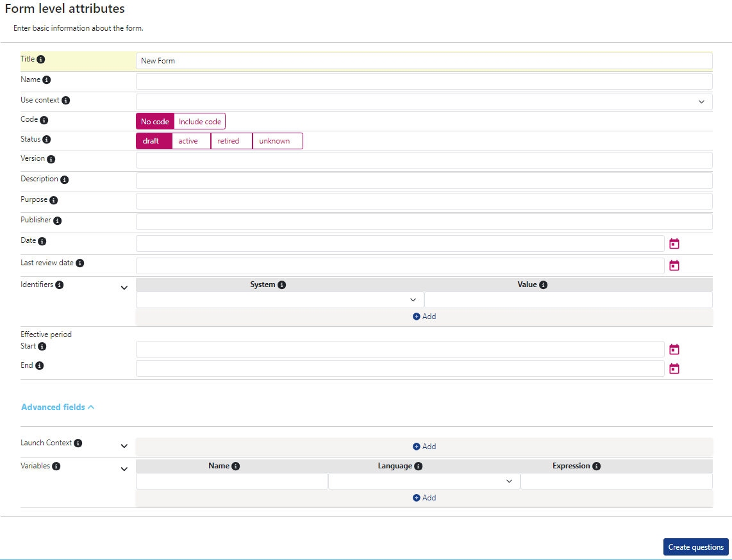Open the Title field info tooltip
Image resolution: width=732 pixels, height=560 pixels.
42,58
